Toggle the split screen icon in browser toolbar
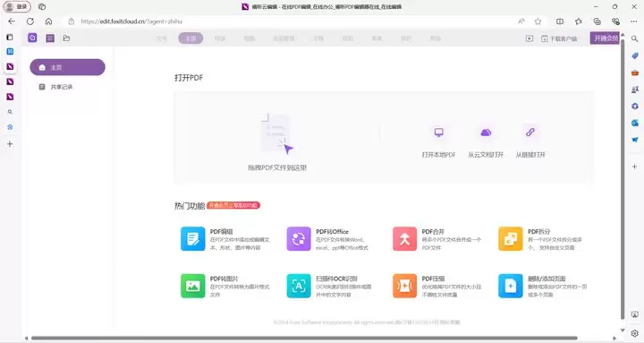Viewport: 644px width, 343px height. (559, 21)
